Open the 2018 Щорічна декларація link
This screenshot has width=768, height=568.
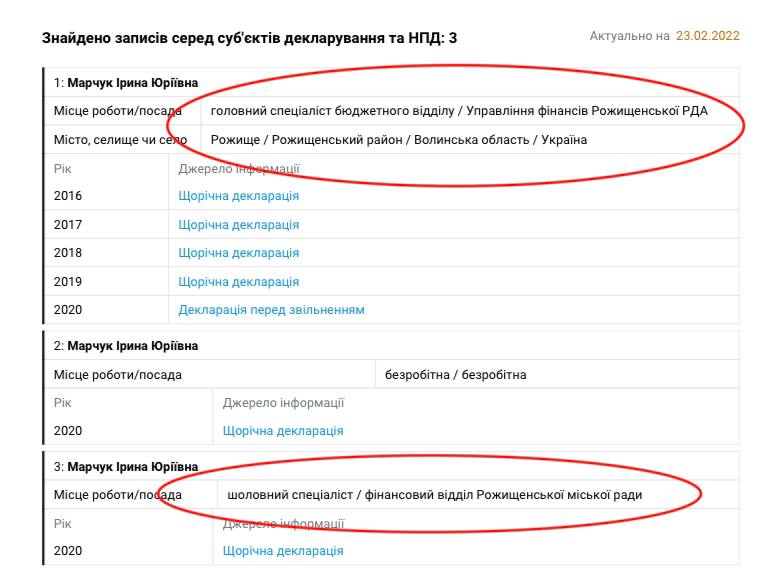pos(238,253)
